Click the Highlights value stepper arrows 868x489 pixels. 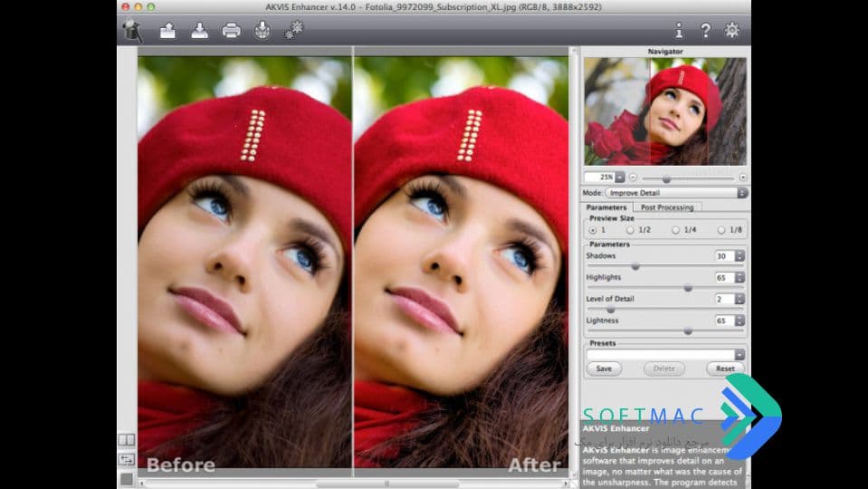click(x=739, y=277)
